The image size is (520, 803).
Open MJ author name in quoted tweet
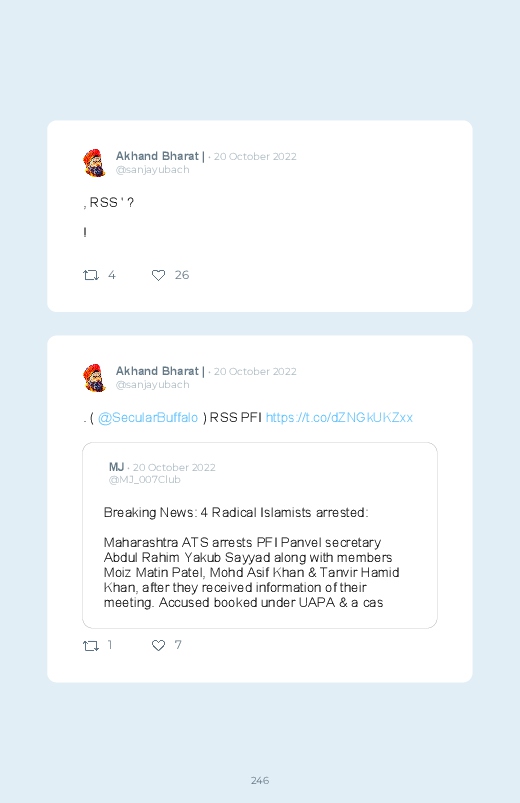coord(116,467)
